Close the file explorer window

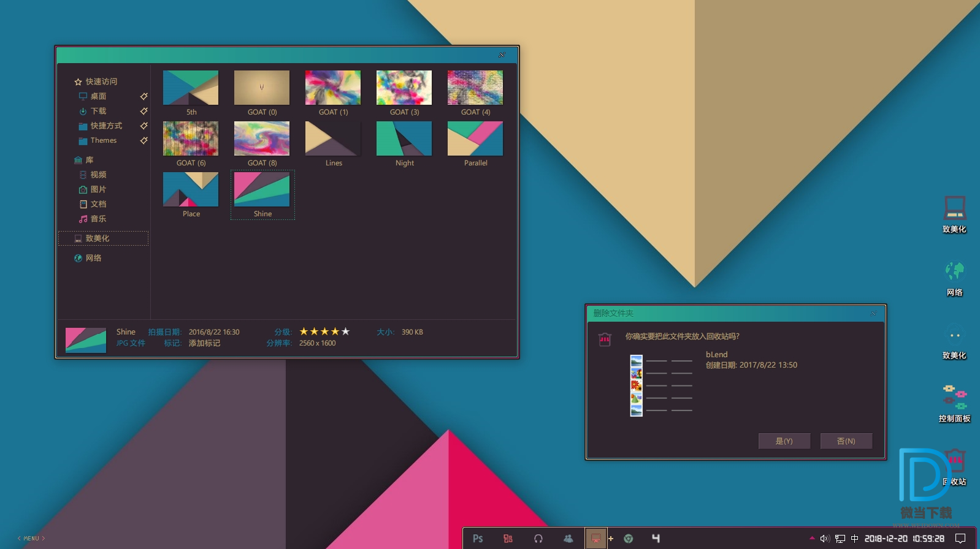coord(502,55)
